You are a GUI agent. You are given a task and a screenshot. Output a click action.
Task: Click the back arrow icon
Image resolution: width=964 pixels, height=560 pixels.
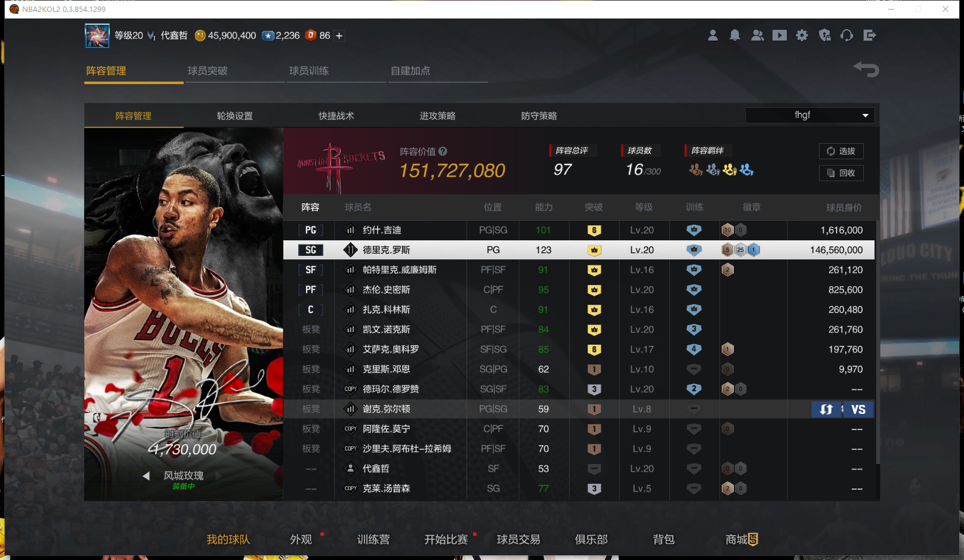pos(866,70)
